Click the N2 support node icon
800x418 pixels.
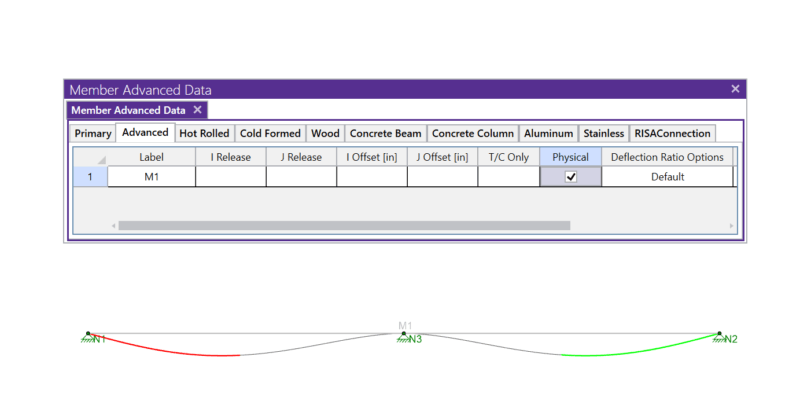(x=720, y=335)
